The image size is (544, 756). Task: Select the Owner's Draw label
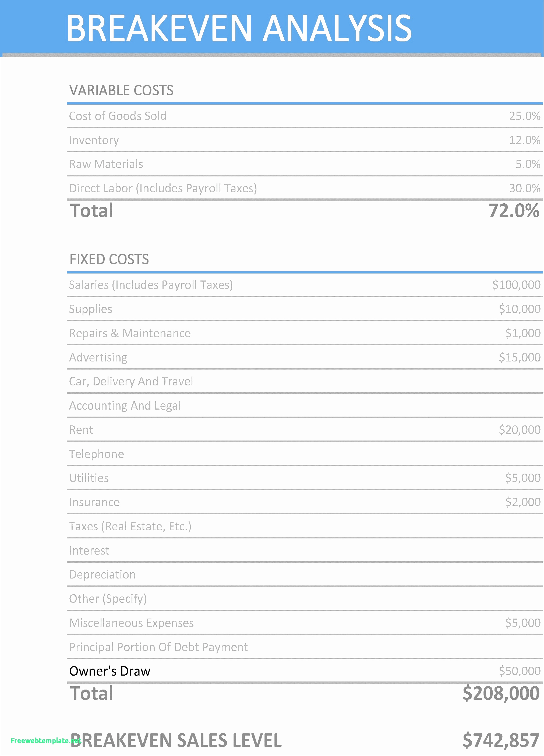pyautogui.click(x=110, y=671)
